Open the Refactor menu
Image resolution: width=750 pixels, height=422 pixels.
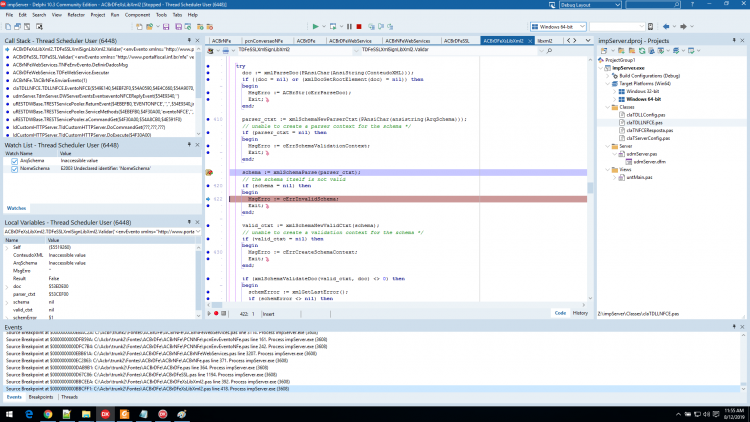point(76,15)
